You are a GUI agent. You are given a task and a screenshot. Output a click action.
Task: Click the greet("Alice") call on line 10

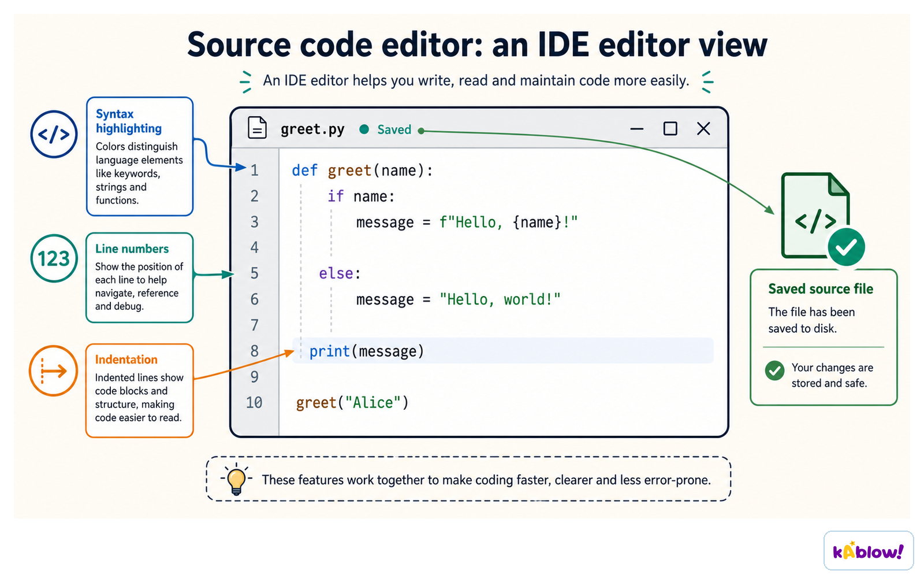tap(352, 402)
